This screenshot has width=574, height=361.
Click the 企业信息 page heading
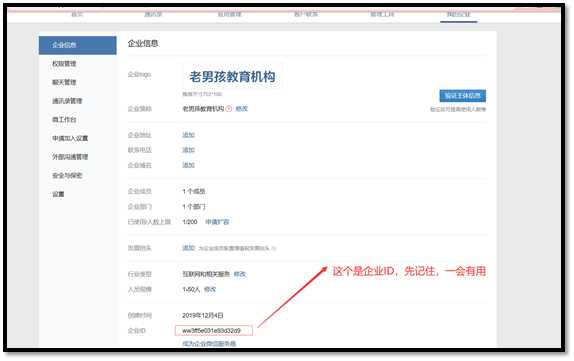point(143,44)
